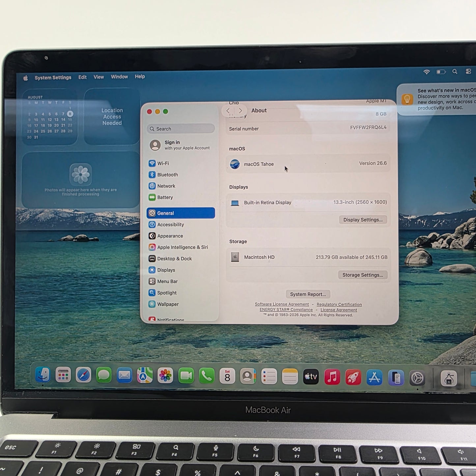This screenshot has width=476, height=476.
Task: Click the Search field in Settings sidebar
Action: [181, 129]
